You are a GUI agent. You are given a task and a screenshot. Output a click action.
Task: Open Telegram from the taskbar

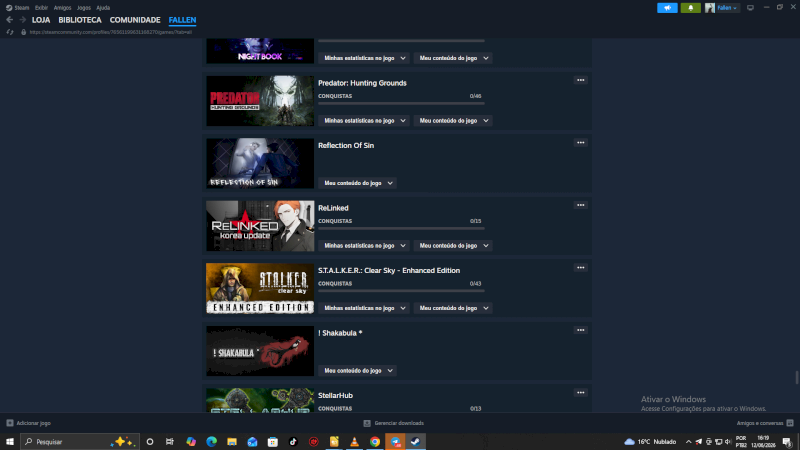[x=395, y=442]
